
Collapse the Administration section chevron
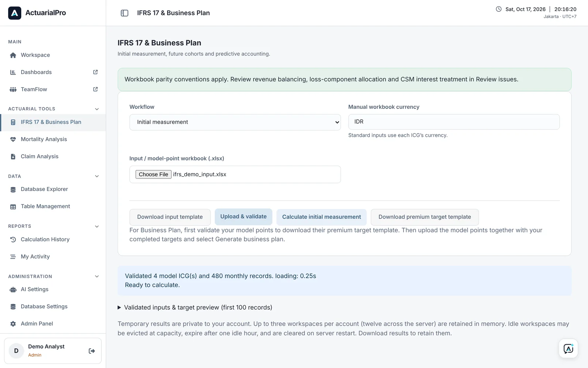97,276
